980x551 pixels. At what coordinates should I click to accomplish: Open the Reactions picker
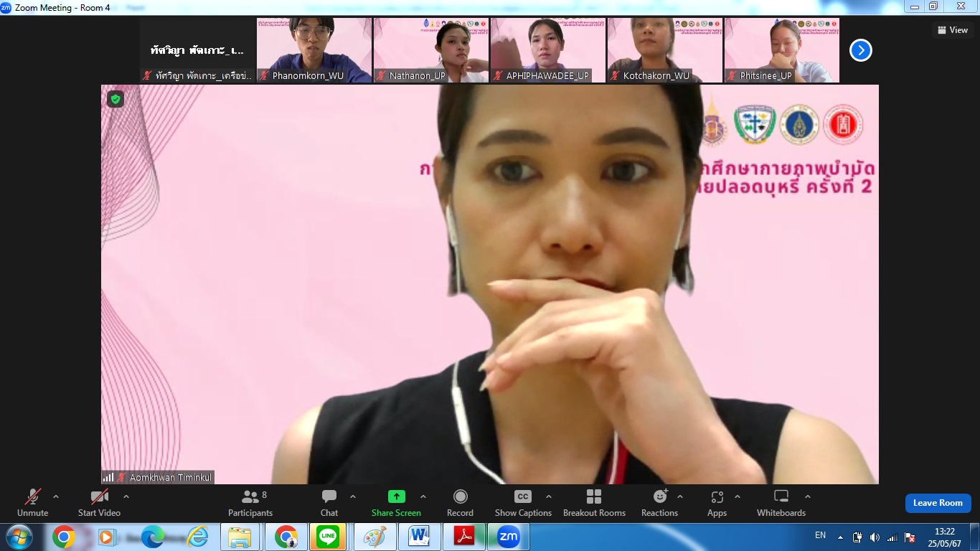click(x=659, y=502)
